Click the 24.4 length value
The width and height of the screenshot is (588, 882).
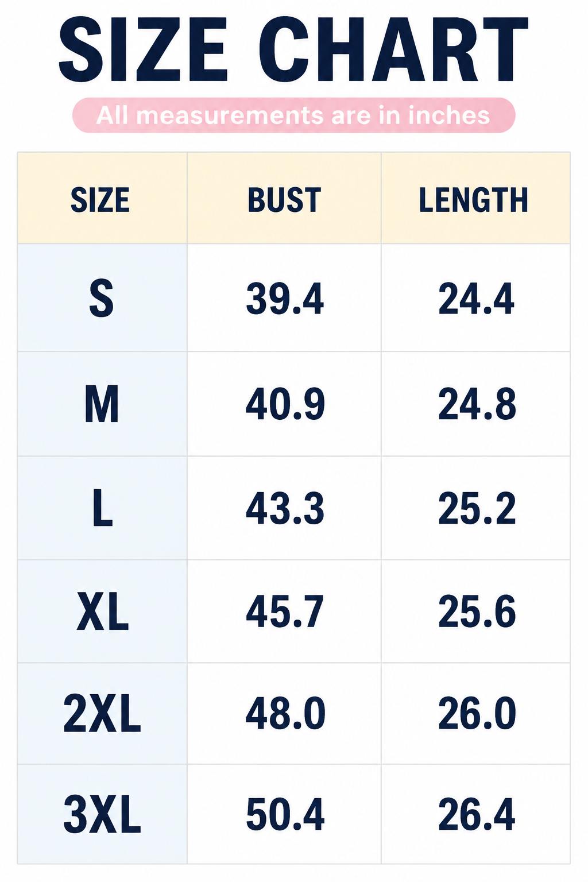coord(477,299)
